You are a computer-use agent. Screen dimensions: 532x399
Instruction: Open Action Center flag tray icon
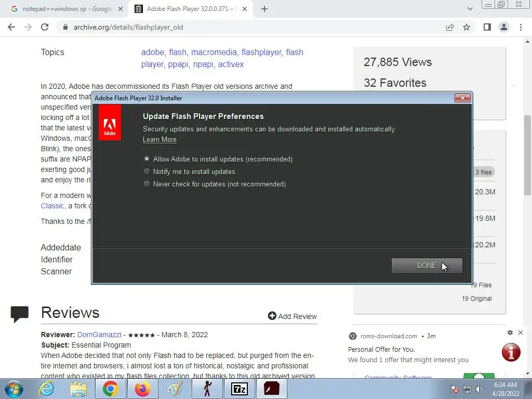(x=455, y=389)
